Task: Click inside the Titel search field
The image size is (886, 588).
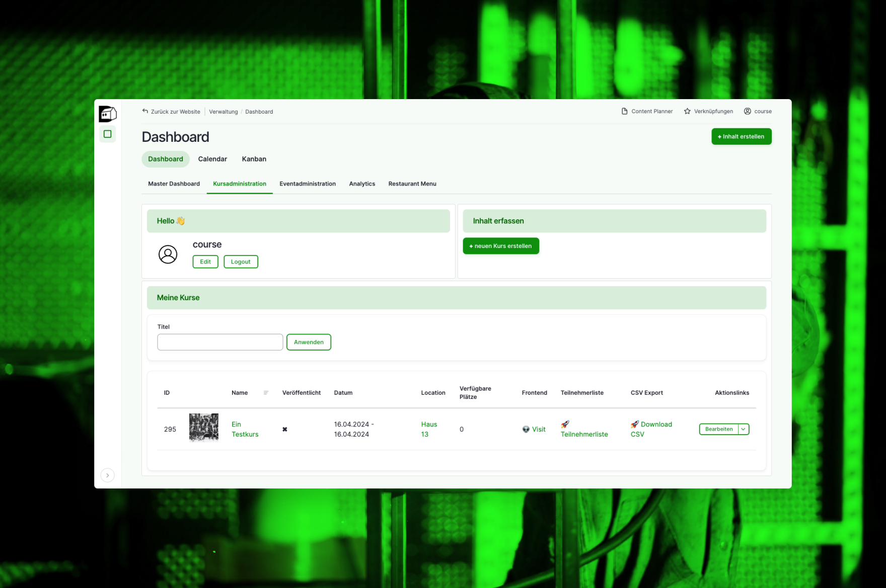Action: point(219,342)
